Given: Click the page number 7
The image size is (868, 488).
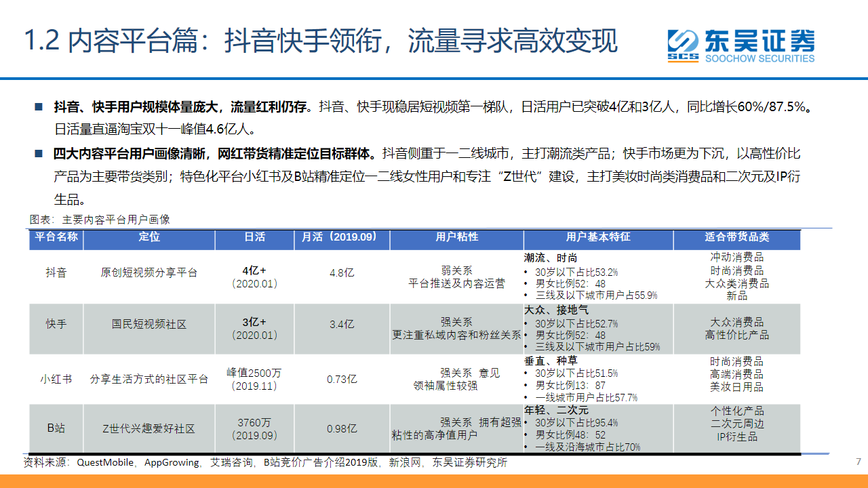Looking at the screenshot, I should [x=858, y=462].
